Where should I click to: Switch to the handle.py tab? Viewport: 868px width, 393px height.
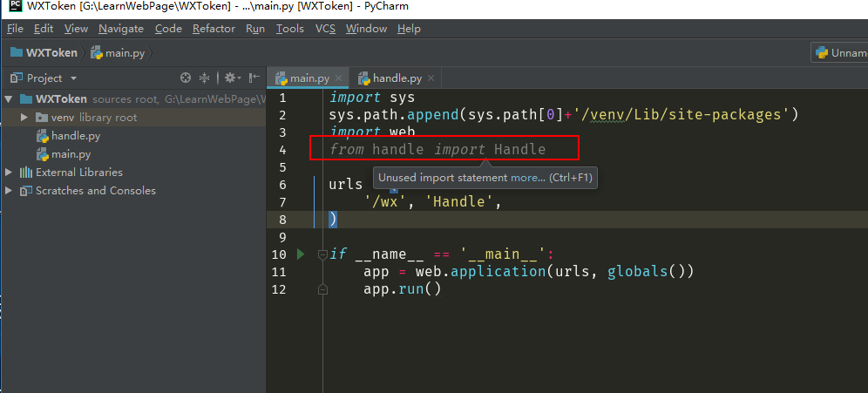click(x=396, y=78)
